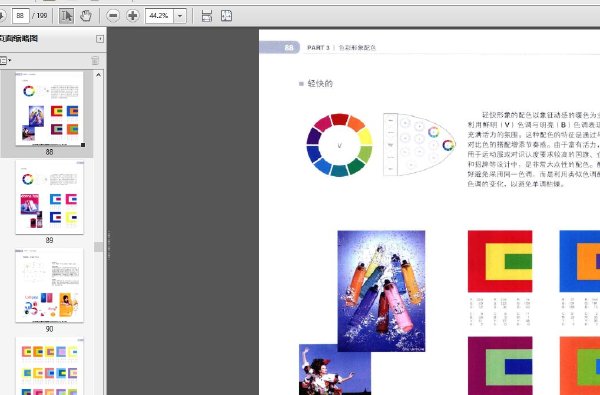Select page 89 thumbnail
This screenshot has width=600, height=395.
tap(49, 197)
